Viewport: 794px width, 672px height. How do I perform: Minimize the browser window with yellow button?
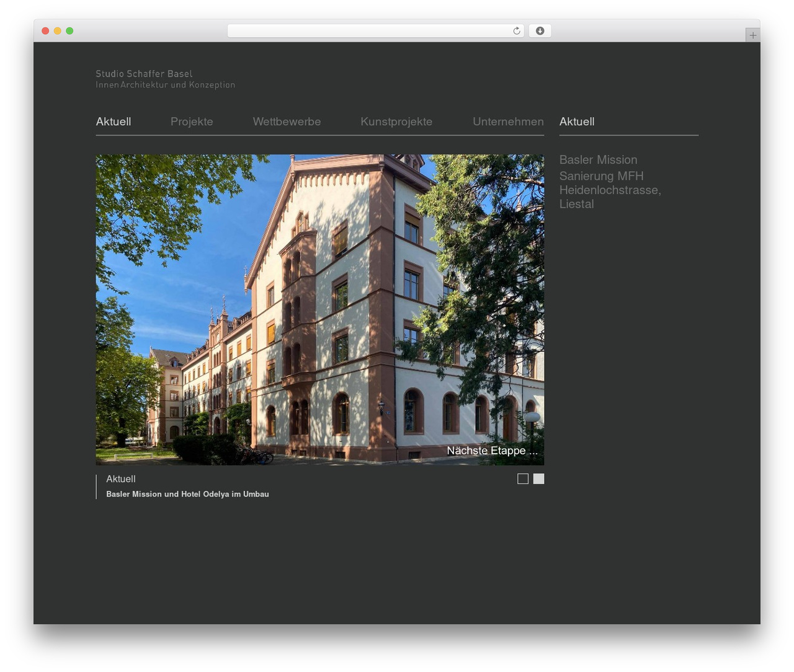(57, 31)
